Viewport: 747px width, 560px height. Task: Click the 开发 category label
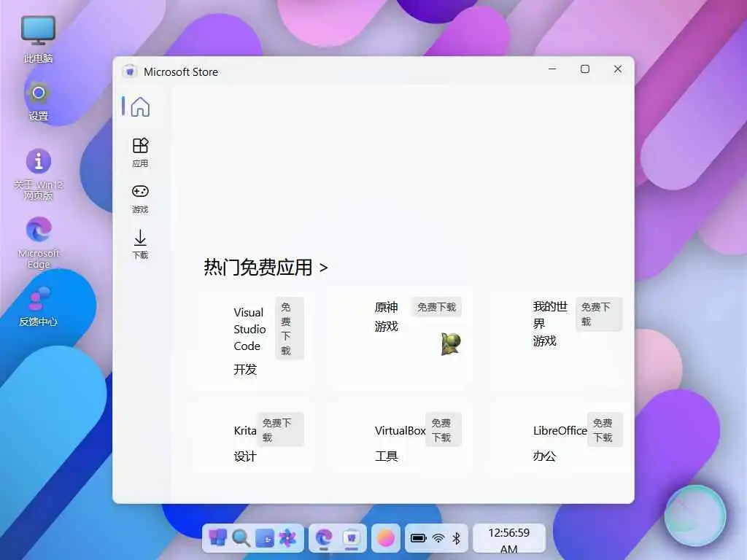pos(245,370)
